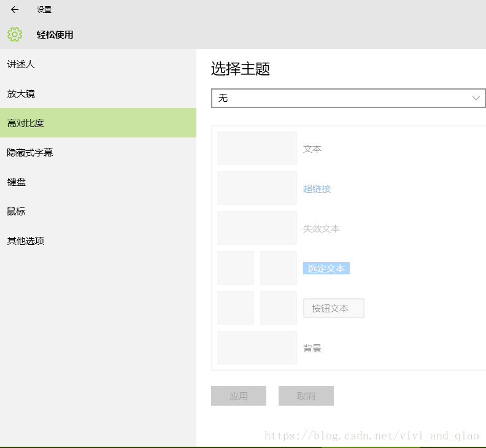Pick the color swatch beside 背景
This screenshot has width=486, height=448.
(x=257, y=348)
